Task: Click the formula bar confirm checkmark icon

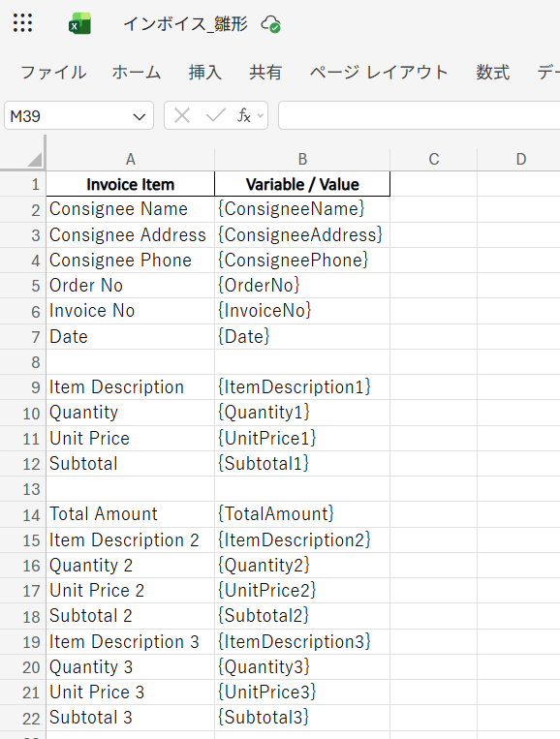Action: [215, 115]
